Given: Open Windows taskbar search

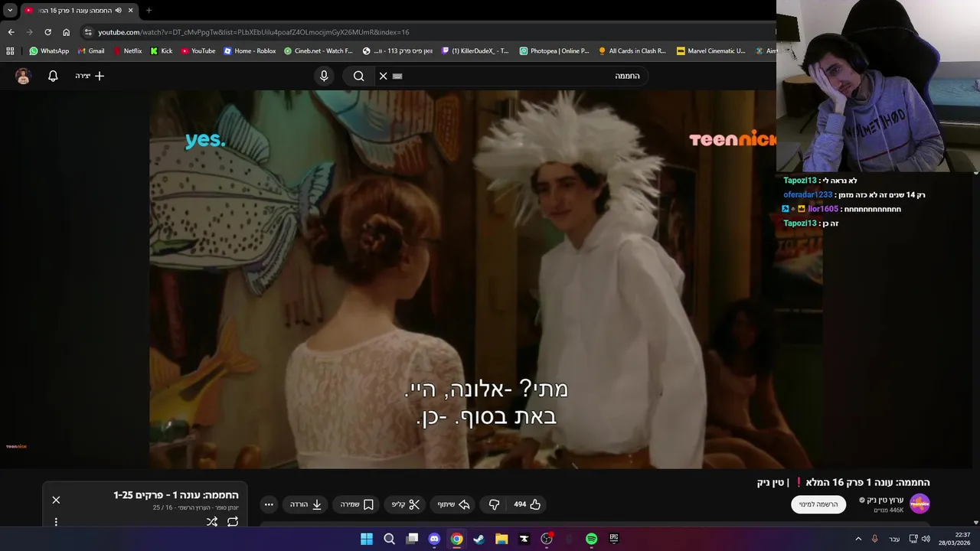Looking at the screenshot, I should point(389,539).
